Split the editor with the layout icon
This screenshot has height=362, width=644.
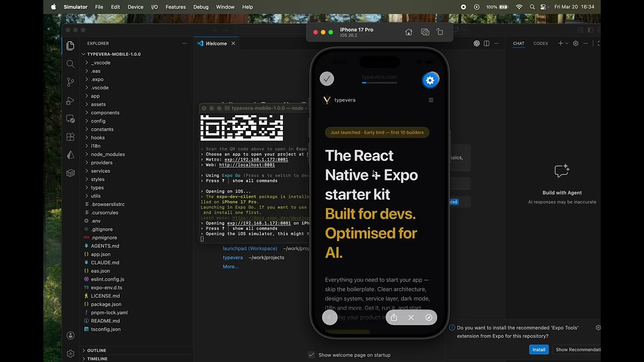[x=487, y=43]
